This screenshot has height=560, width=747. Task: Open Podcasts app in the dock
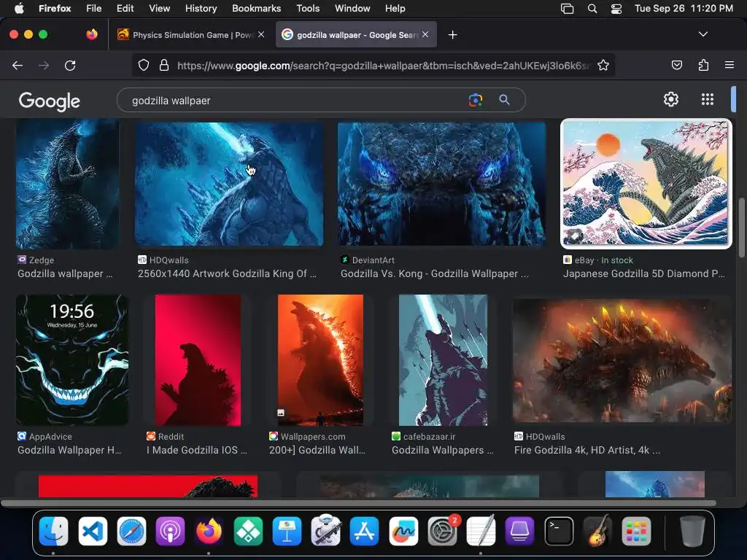(x=170, y=532)
